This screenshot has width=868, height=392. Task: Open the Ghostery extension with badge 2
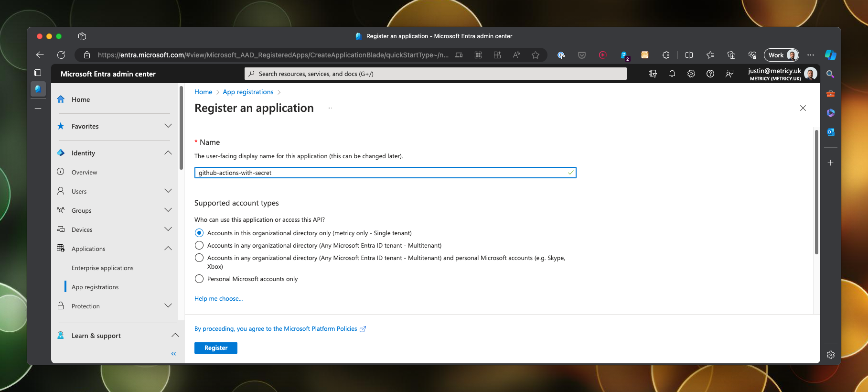624,55
